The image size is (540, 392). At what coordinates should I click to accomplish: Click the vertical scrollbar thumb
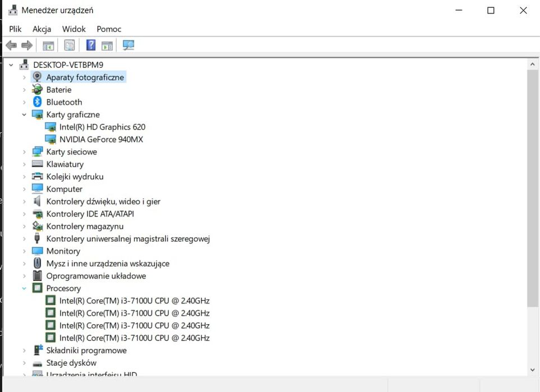coord(532,188)
